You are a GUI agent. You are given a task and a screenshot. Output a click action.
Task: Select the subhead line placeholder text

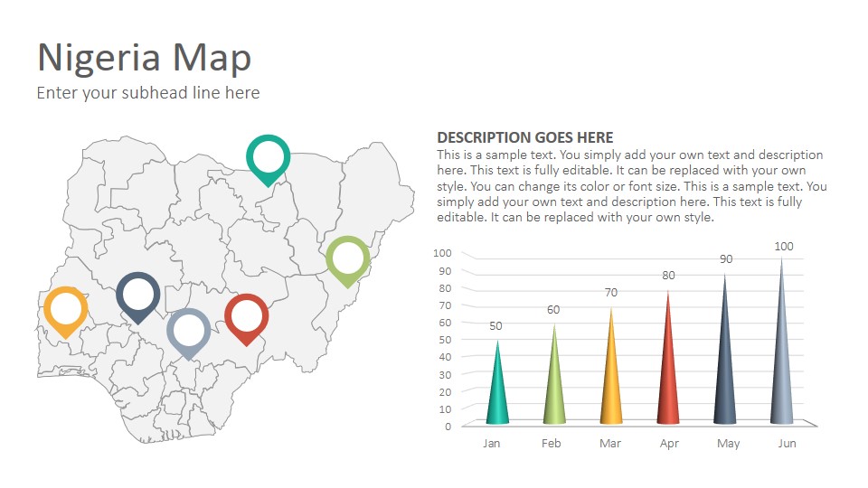tap(148, 92)
